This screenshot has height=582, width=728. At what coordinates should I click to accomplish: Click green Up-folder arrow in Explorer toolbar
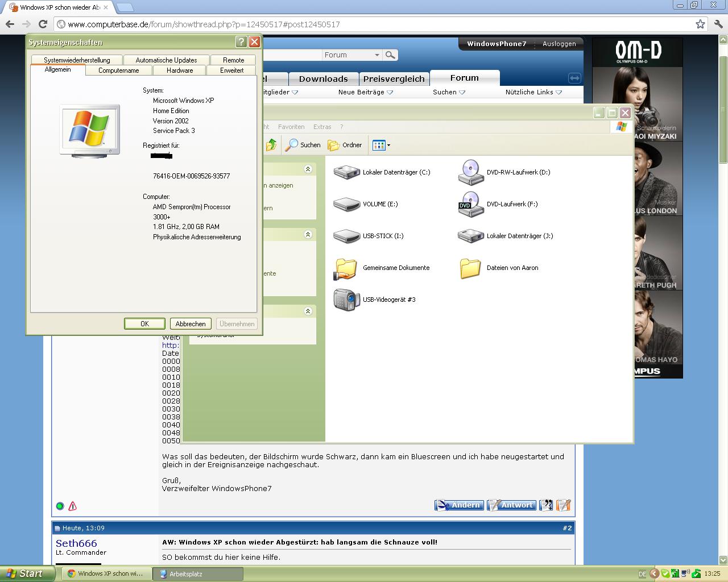[271, 145]
